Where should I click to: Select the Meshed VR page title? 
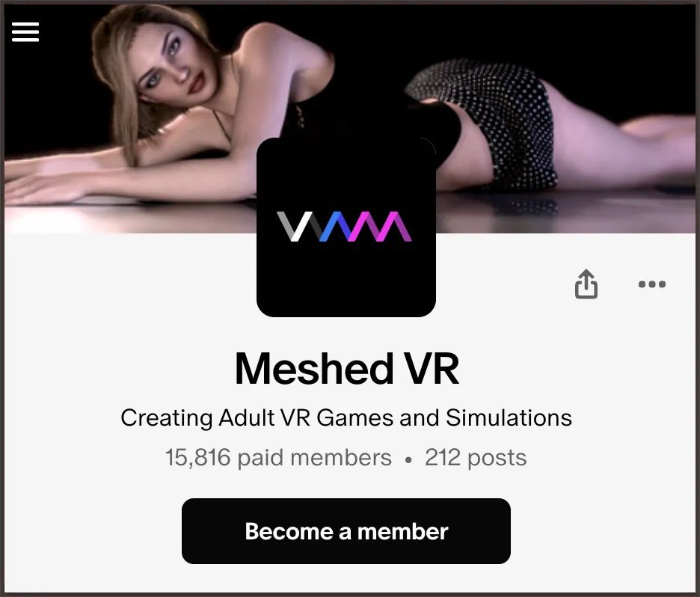pos(347,369)
